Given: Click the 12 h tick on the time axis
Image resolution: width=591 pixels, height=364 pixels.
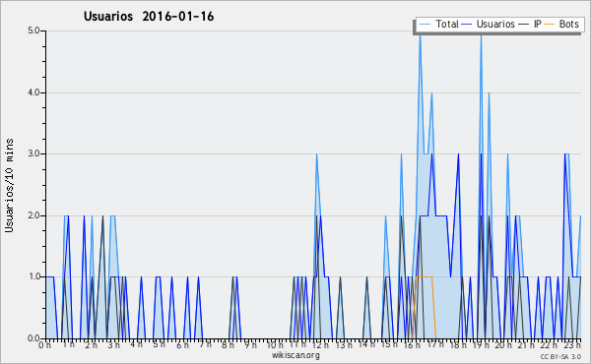Looking at the screenshot, I should 320,344.
